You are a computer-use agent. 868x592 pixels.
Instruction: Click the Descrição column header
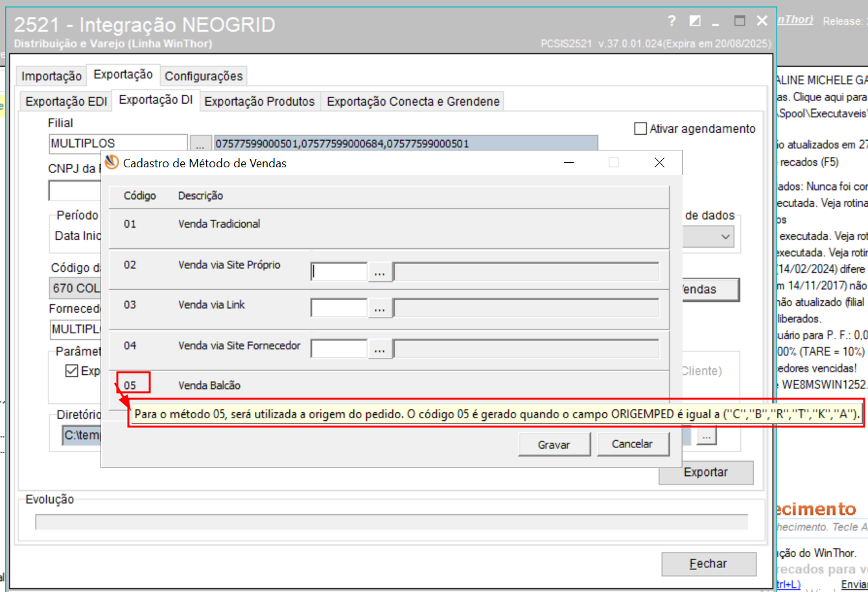[x=201, y=196]
